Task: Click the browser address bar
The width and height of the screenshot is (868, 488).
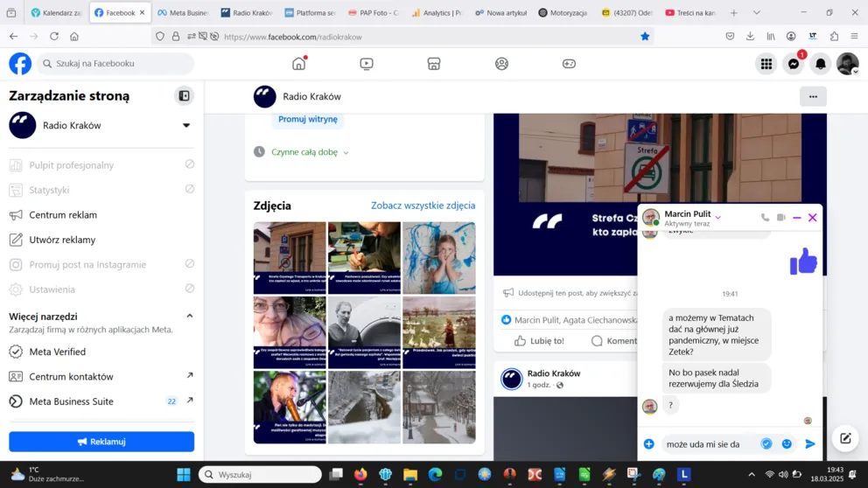Action: 402,37
